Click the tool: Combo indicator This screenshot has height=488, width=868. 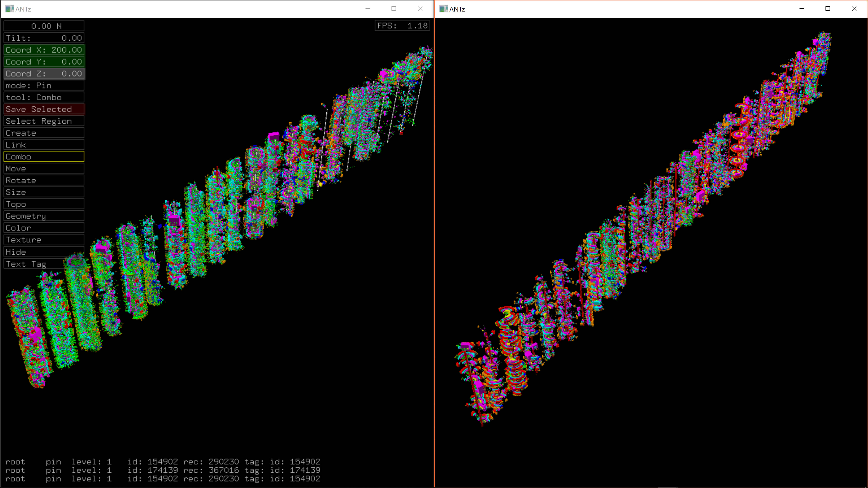(x=44, y=97)
